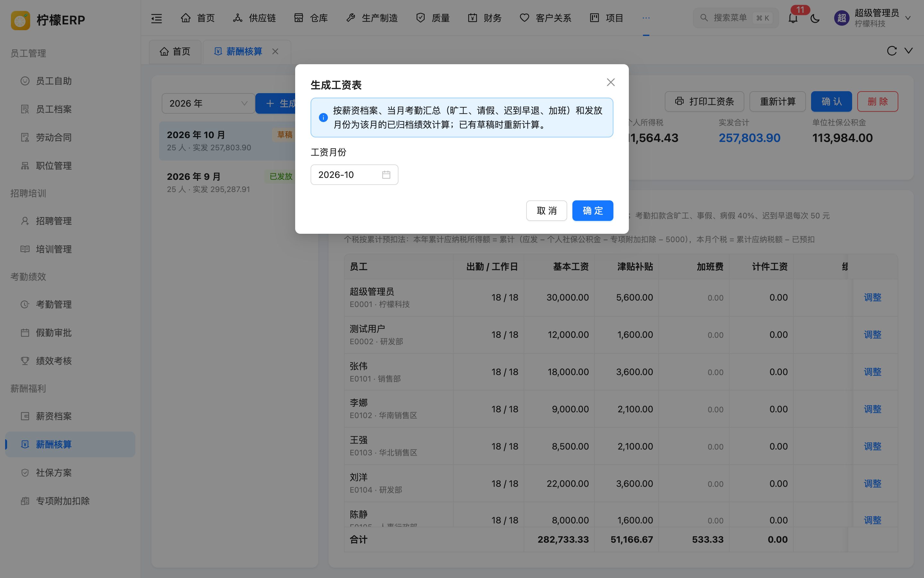
Task: Click 调整 link in the 张伟 row
Action: tap(872, 372)
